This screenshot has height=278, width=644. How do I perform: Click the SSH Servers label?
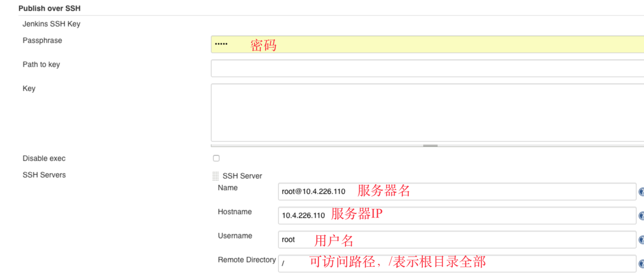click(x=44, y=175)
